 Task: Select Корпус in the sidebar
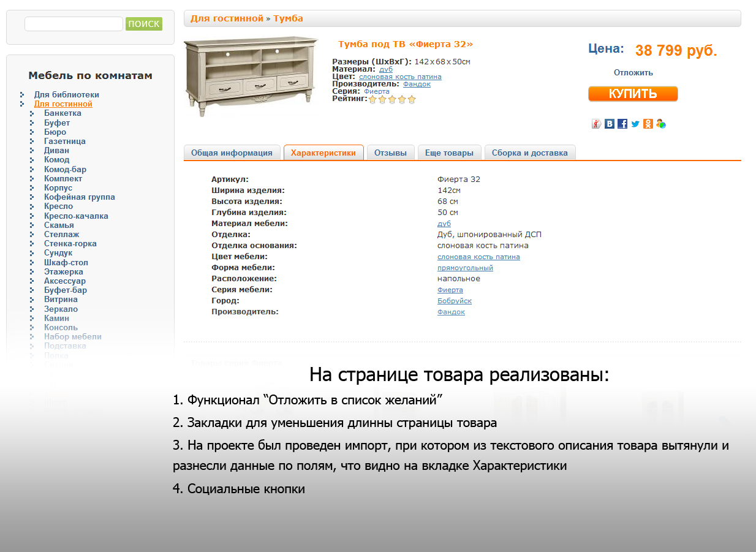[58, 187]
